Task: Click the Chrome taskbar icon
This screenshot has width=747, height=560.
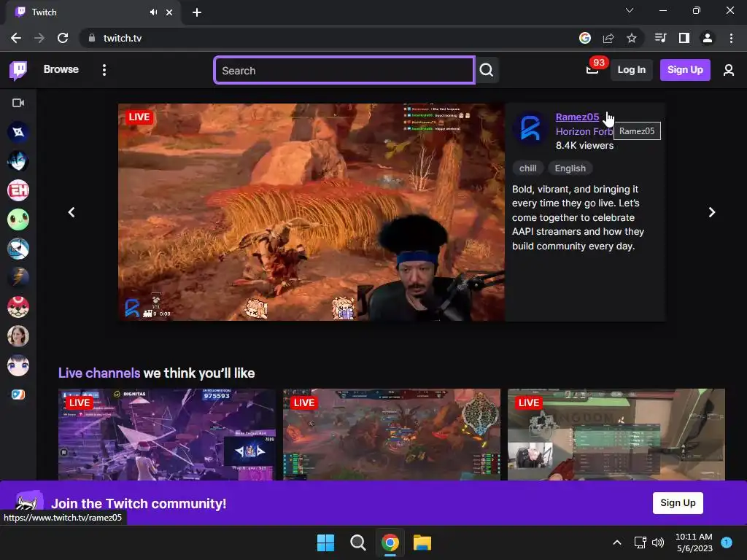Action: pos(390,542)
